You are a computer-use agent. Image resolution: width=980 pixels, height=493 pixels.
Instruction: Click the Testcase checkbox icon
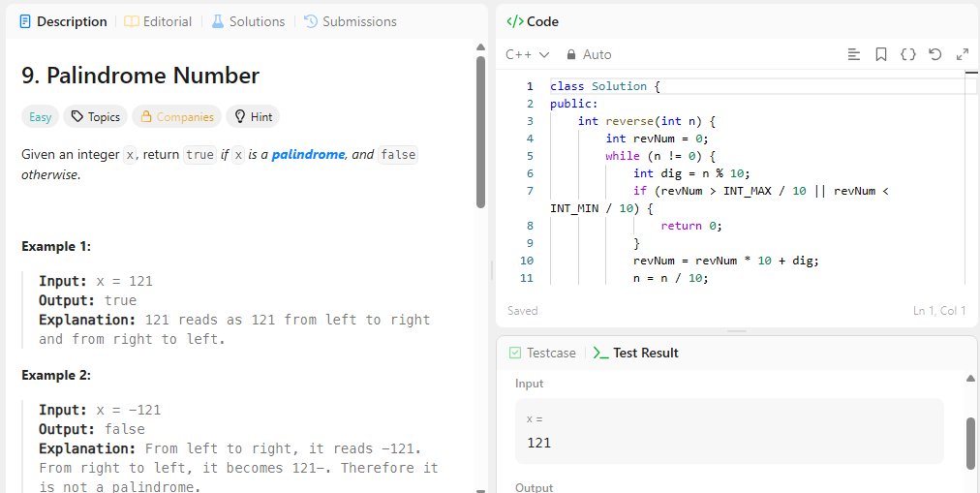[x=515, y=353]
